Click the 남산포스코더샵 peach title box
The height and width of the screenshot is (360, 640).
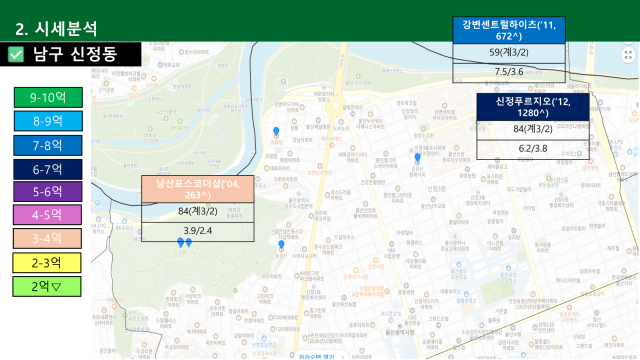(x=198, y=189)
